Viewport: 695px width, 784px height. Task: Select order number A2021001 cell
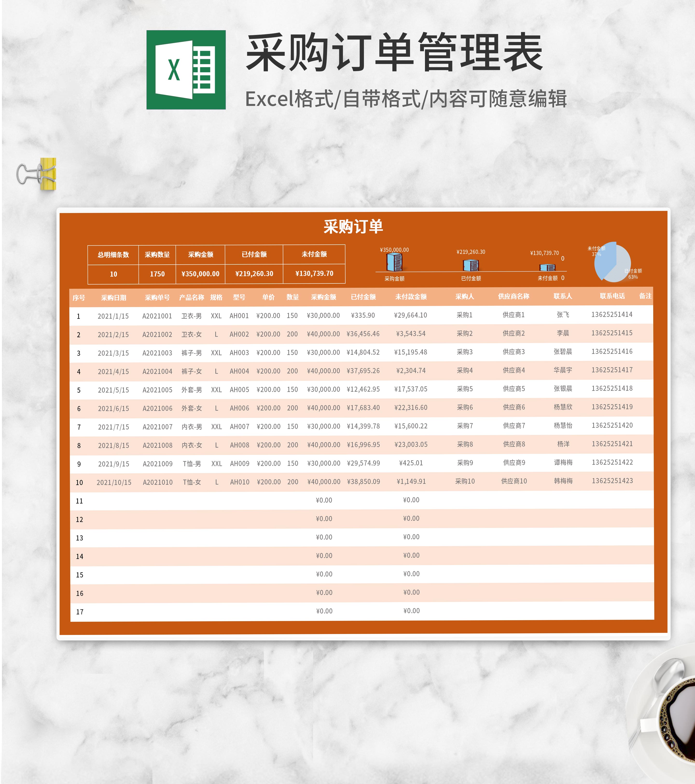coord(157,315)
